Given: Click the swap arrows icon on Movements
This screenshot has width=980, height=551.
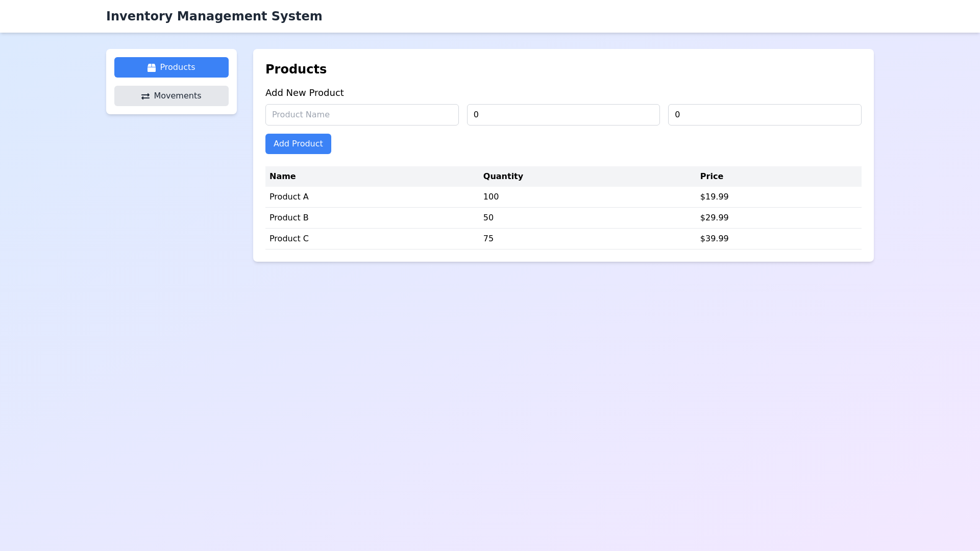Looking at the screenshot, I should click(145, 96).
